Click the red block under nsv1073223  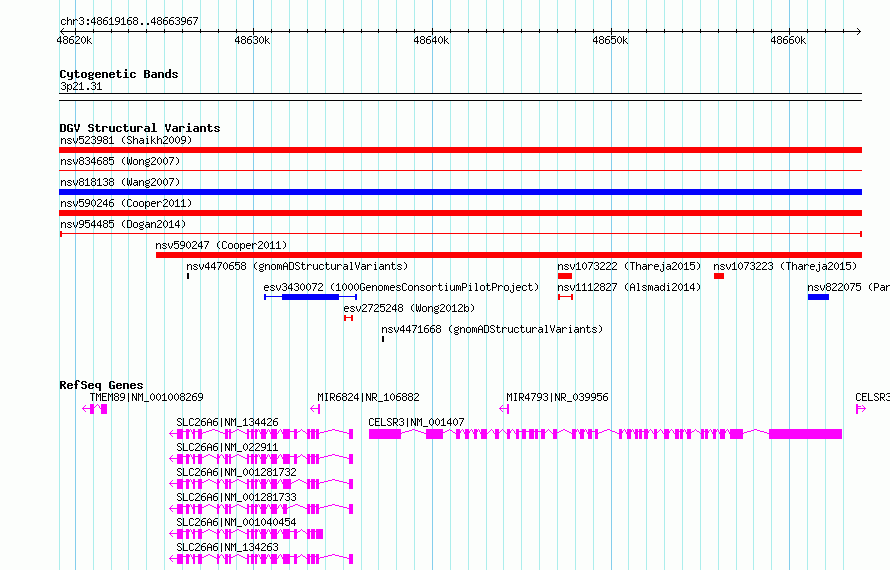point(719,276)
